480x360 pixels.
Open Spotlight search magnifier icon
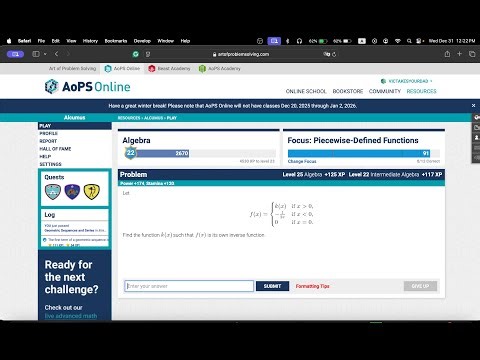tap(409, 41)
